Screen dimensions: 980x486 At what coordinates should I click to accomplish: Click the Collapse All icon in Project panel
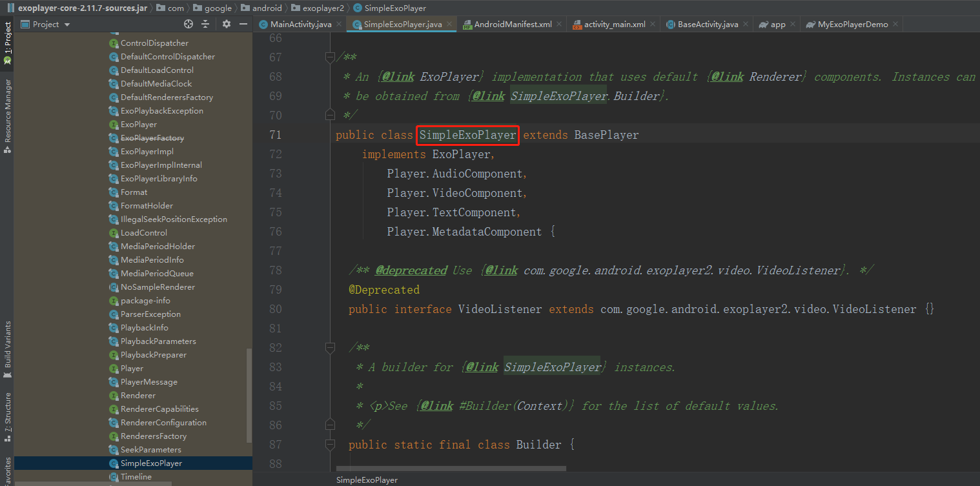click(206, 24)
